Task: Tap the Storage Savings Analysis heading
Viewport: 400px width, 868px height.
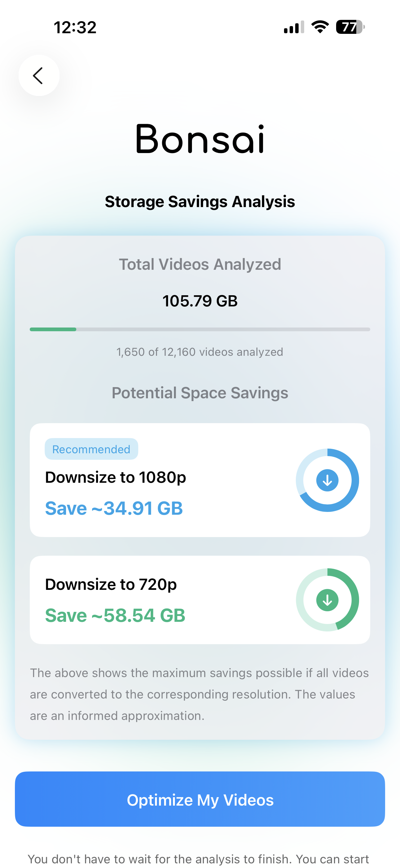Action: click(200, 201)
